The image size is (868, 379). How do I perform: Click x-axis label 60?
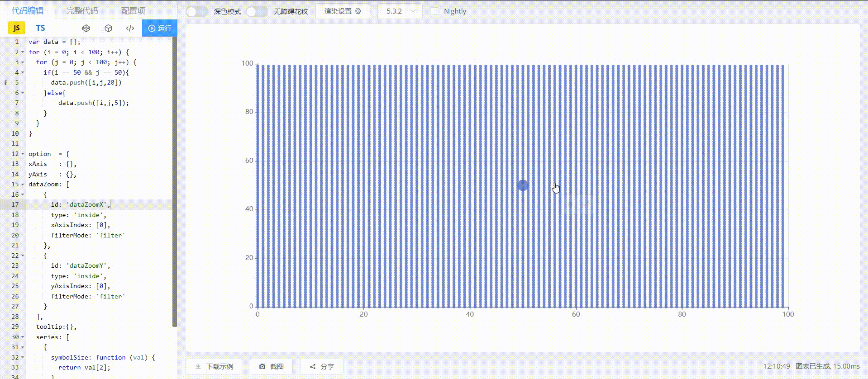[576, 314]
